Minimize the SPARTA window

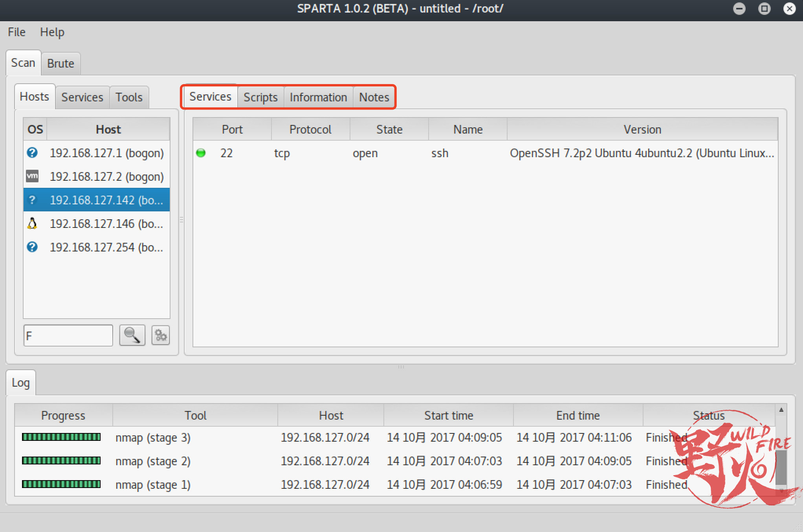point(739,9)
